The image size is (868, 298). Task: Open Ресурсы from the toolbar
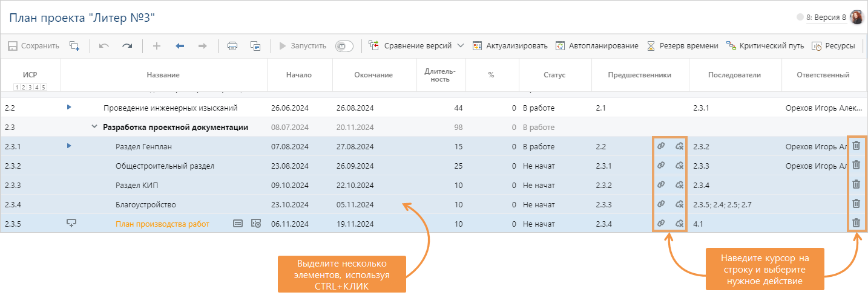pos(833,46)
